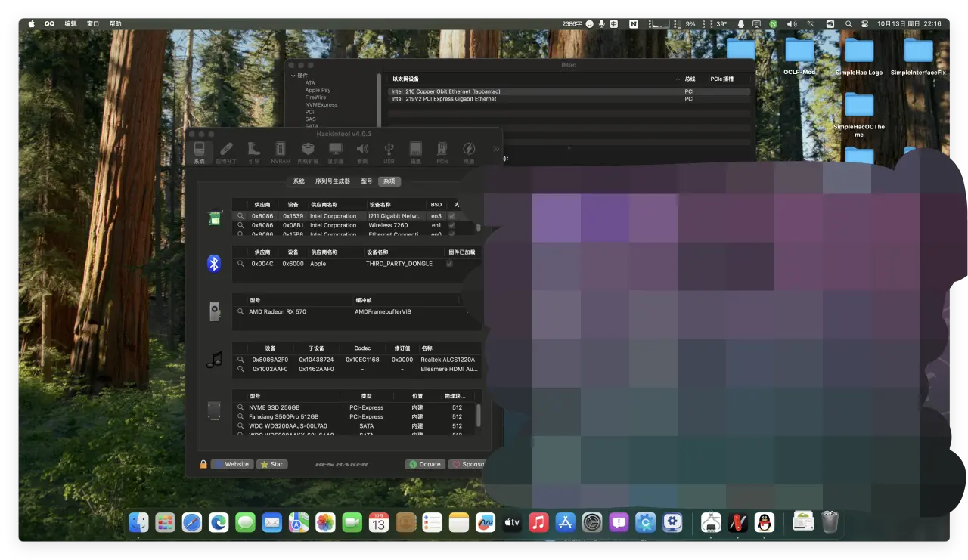Screen dimensions: 968x560
Task: Click magnifier for I211 Gigabit Network row
Action: click(241, 216)
